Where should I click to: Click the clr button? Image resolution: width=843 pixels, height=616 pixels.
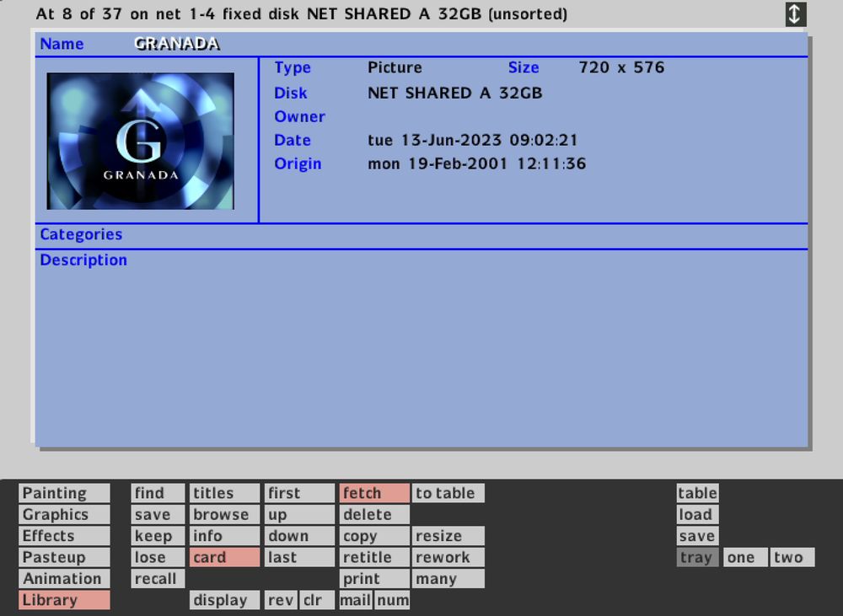click(x=317, y=600)
